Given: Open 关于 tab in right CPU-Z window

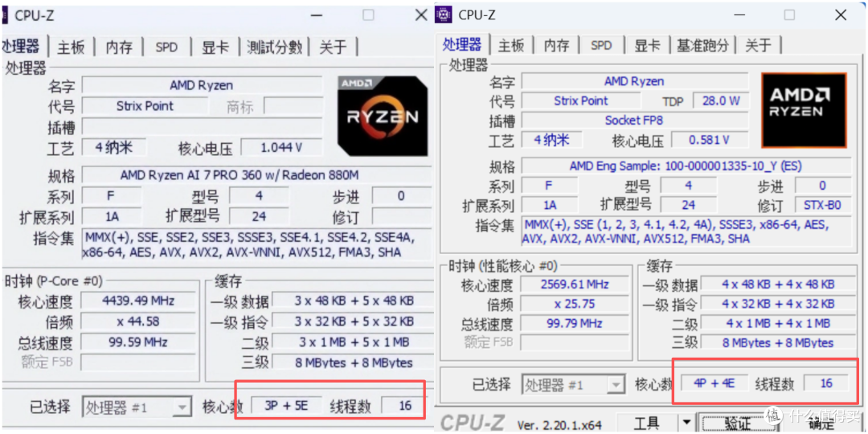Looking at the screenshot, I should [x=758, y=45].
